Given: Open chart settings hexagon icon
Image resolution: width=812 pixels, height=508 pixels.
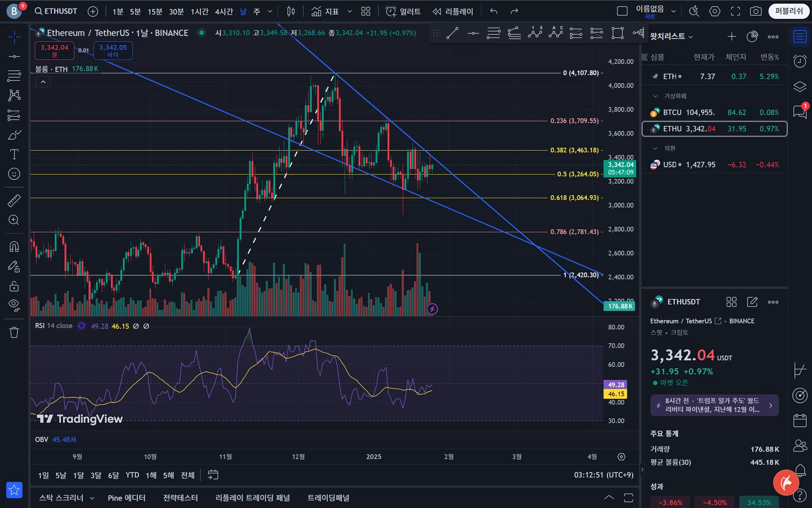Looking at the screenshot, I should [x=715, y=11].
